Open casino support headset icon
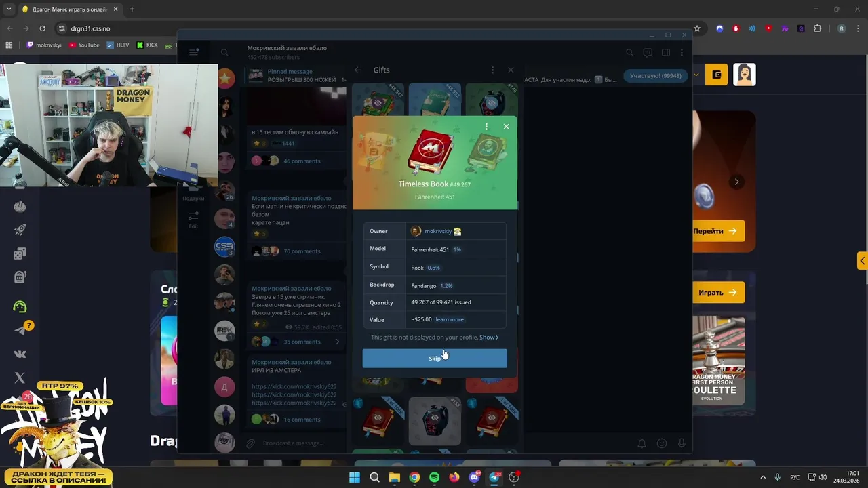868x488 pixels. pyautogui.click(x=20, y=306)
